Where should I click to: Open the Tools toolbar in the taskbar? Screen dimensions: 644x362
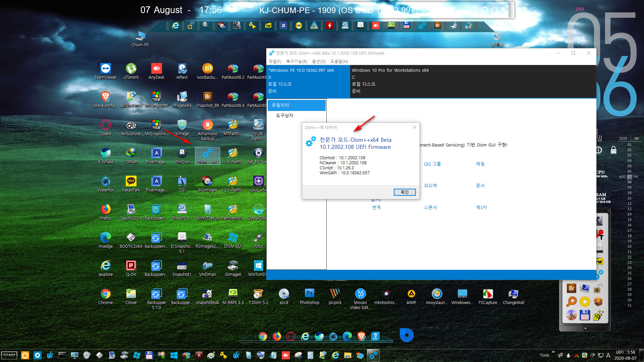[544, 355]
